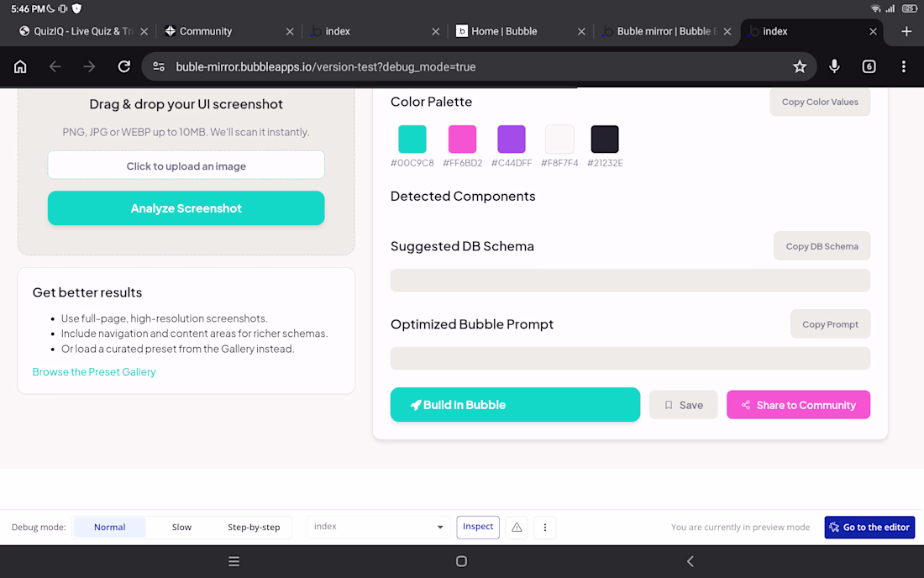Click the Suggested DB Schema output box
The height and width of the screenshot is (578, 924).
click(630, 281)
